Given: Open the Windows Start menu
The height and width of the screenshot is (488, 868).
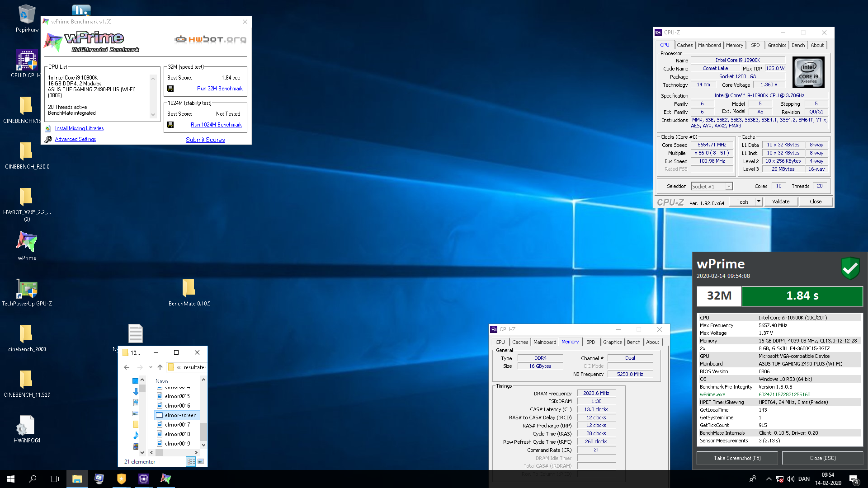Looking at the screenshot, I should (x=11, y=479).
